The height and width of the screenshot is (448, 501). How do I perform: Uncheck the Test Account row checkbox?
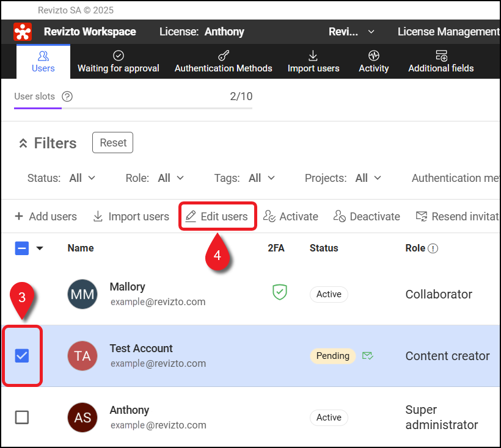coord(22,356)
